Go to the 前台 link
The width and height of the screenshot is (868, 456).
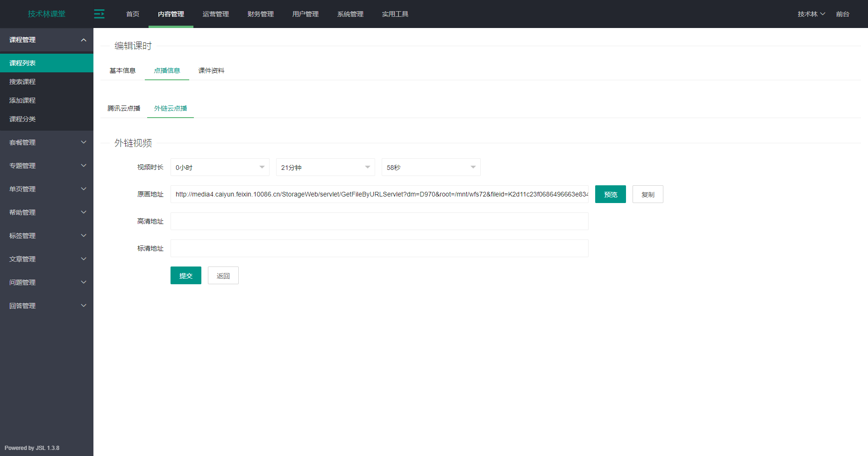pyautogui.click(x=843, y=14)
